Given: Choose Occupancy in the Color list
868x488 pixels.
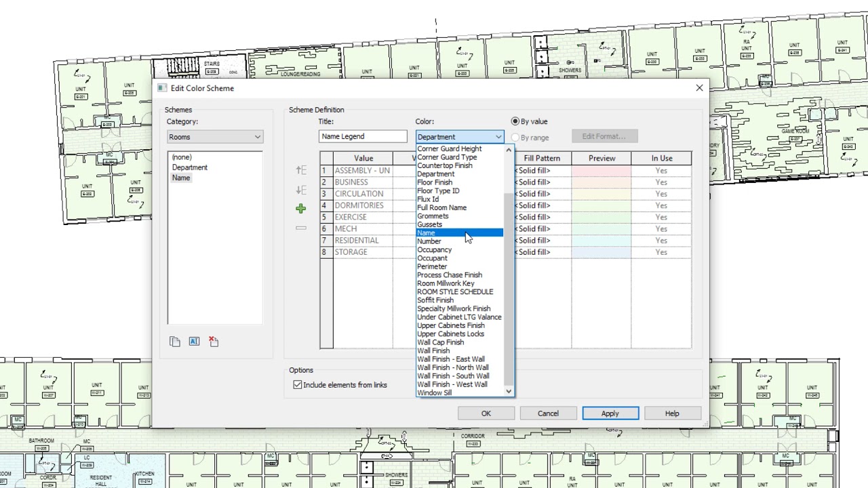Looking at the screenshot, I should [x=460, y=250].
